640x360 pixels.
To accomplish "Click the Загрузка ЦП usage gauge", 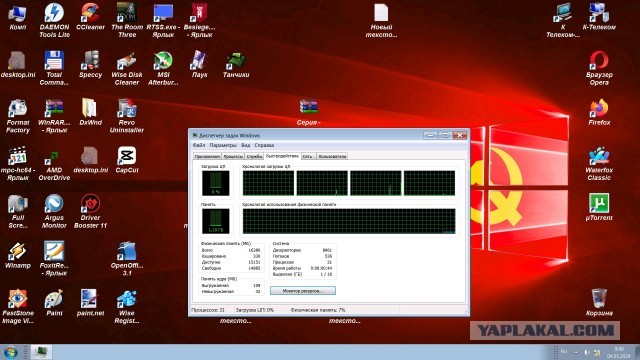I will 216,183.
